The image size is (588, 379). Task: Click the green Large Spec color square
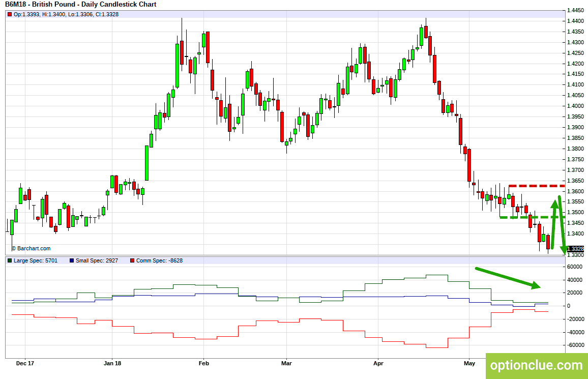point(10,260)
